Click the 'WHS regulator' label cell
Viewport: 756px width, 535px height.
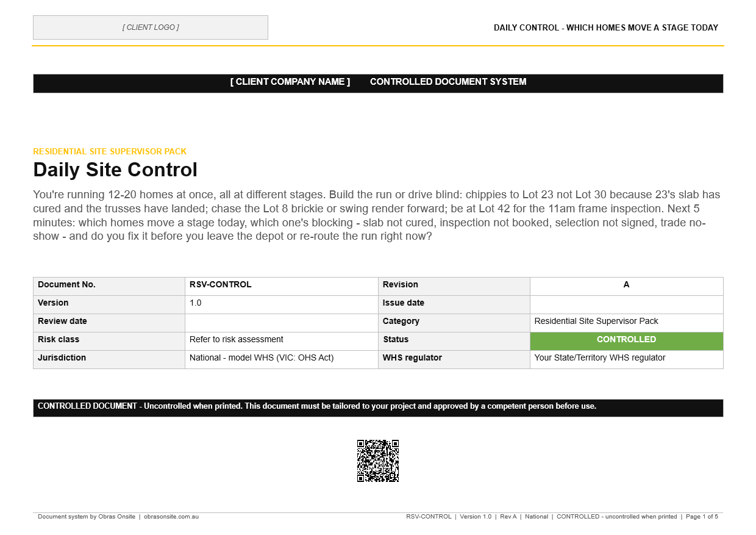pyautogui.click(x=454, y=359)
